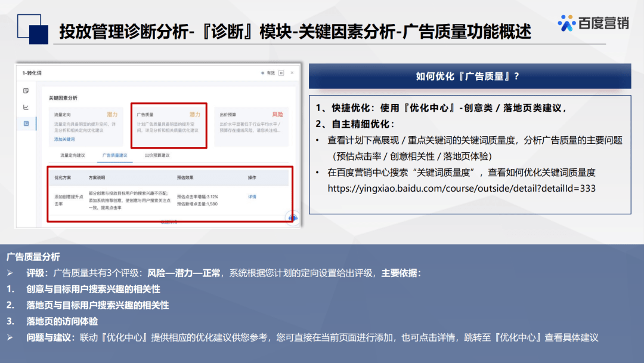Select the diagnosis icon in left sidebar
Screen dimensions: 644x363
tap(26, 124)
